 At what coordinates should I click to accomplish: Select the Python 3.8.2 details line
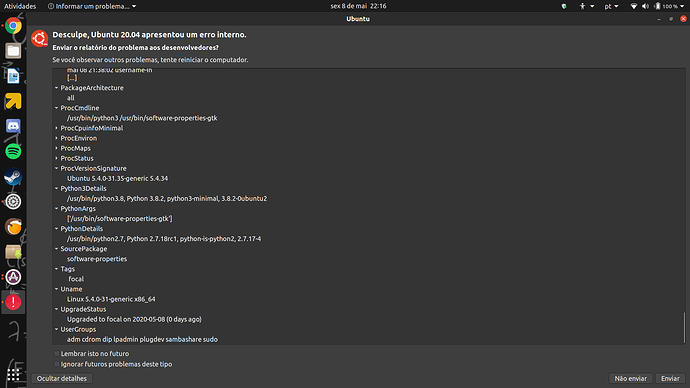tap(167, 198)
